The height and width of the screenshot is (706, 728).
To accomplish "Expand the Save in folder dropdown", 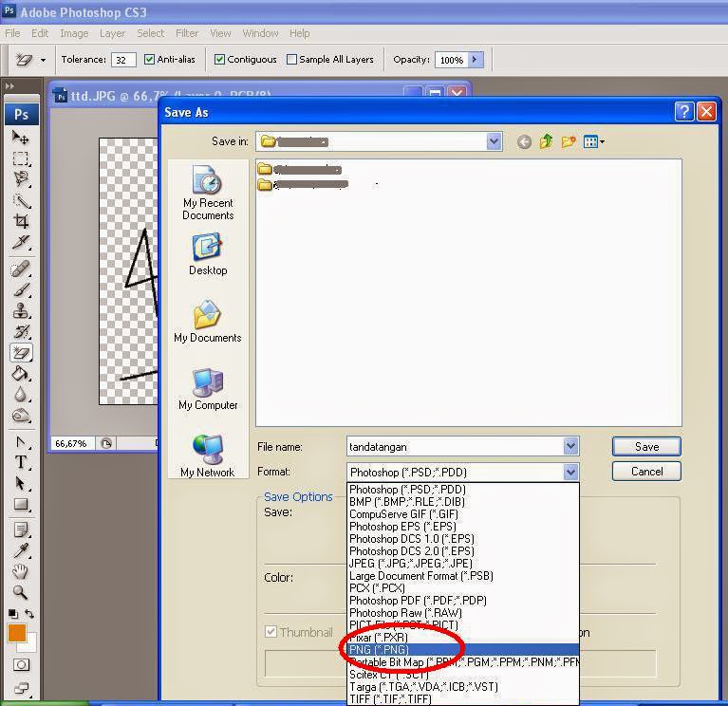I will [x=494, y=141].
